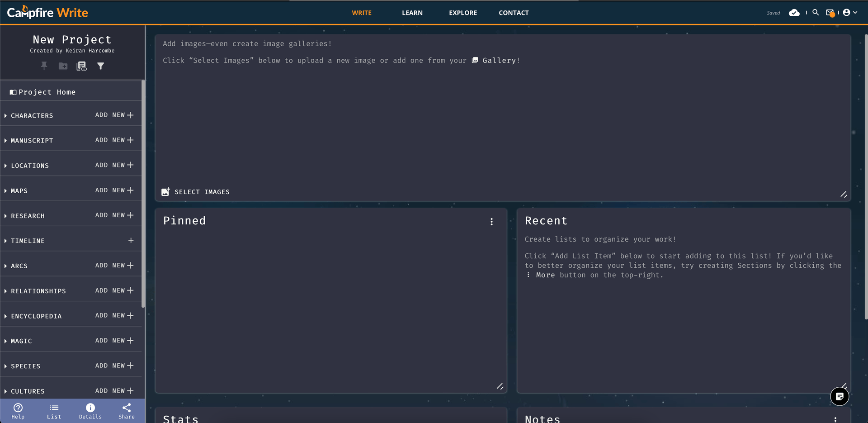This screenshot has height=423, width=868.
Task: Open the filter icon in the project panel
Action: point(100,66)
